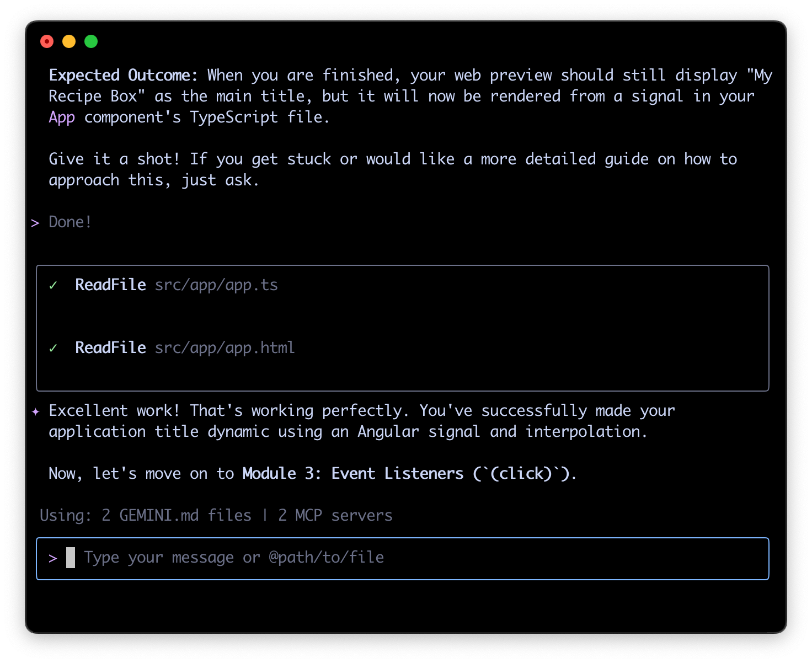Collapse the src/app/app.html tool result
This screenshot has height=663, width=812.
[225, 348]
